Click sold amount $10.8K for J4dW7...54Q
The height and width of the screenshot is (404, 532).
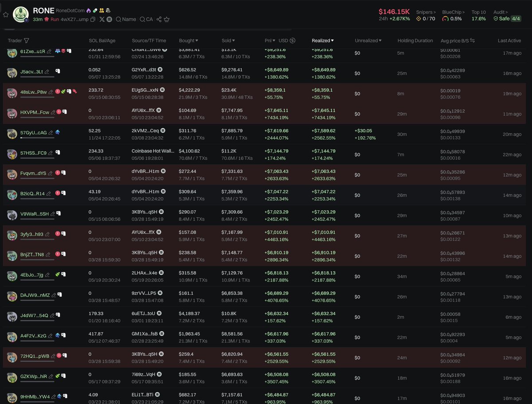(x=229, y=313)
